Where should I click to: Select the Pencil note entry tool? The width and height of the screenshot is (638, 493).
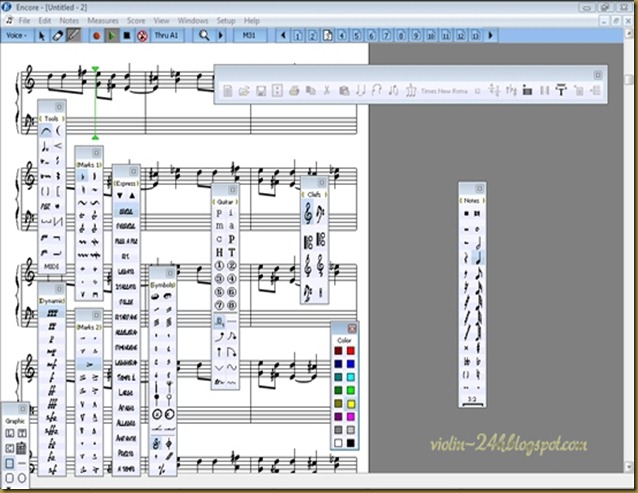pyautogui.click(x=73, y=35)
